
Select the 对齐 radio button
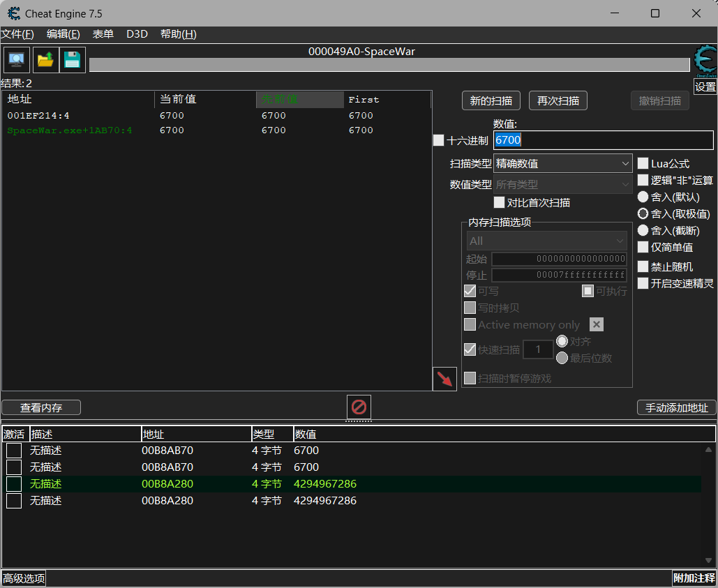click(562, 341)
